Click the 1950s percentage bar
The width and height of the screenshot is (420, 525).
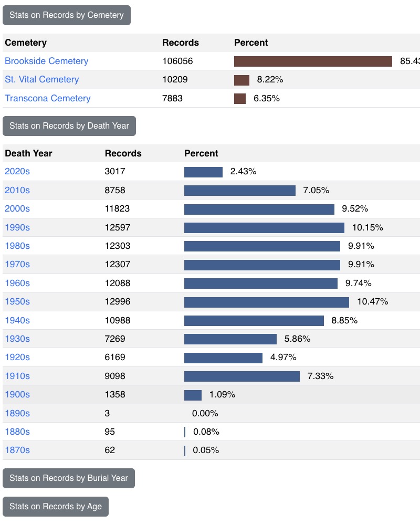(265, 301)
